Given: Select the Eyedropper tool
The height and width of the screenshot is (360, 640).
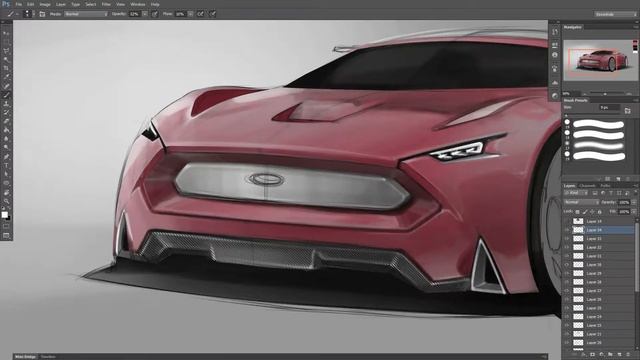Looking at the screenshot, I should (6, 77).
